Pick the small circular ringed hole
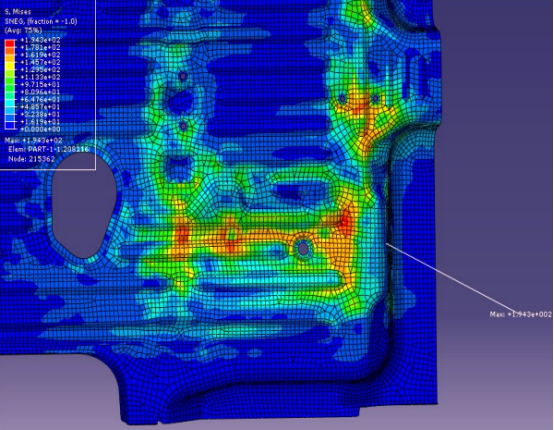 (x=303, y=248)
